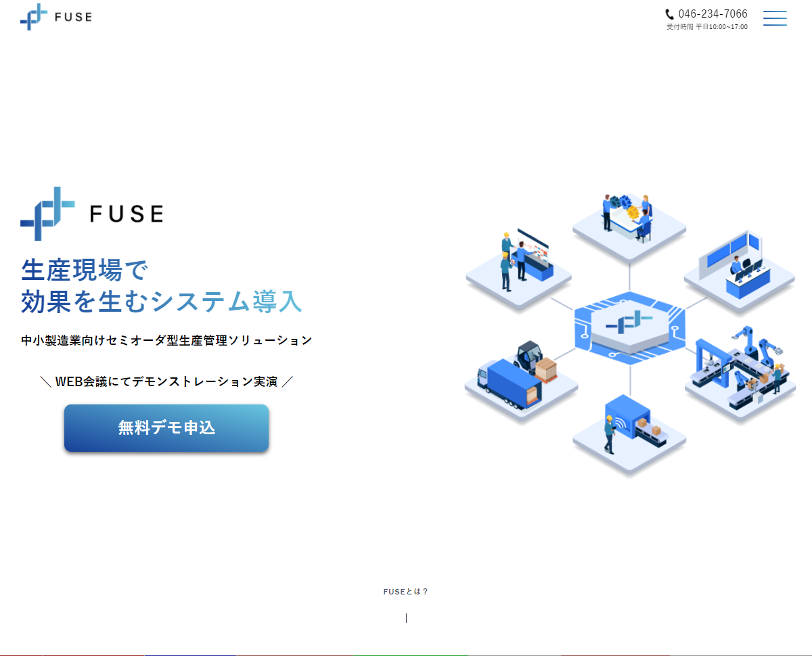Viewport: 812px width, 656px height.
Task: Click the FUSE logo in the header
Action: click(56, 17)
